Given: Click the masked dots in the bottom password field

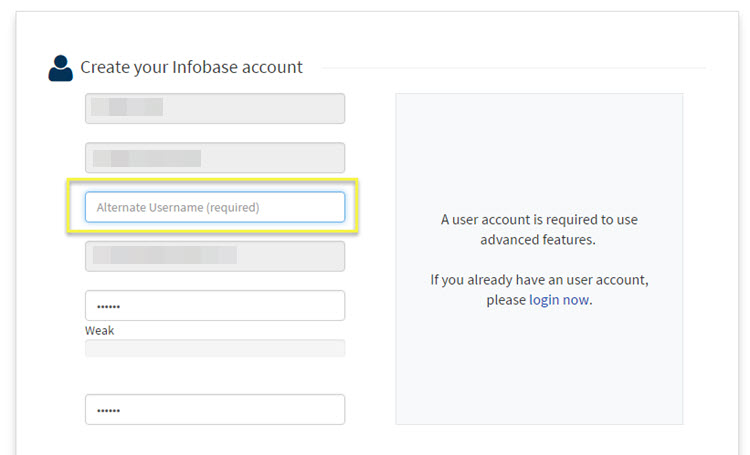Looking at the screenshot, I should [109, 411].
